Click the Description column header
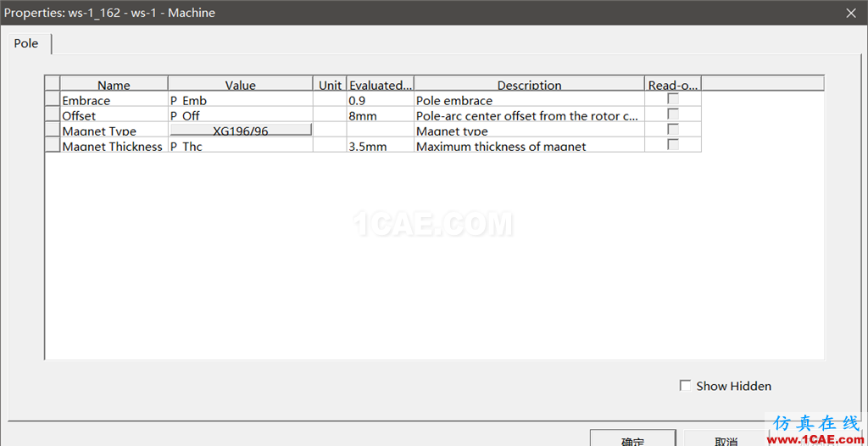This screenshot has width=868, height=446. pos(529,84)
